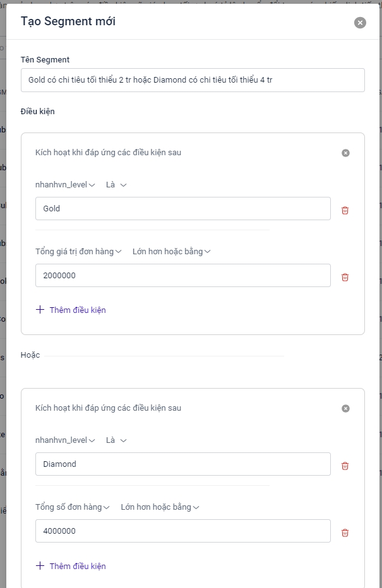Open nhanhvn_level dropdown in second group
This screenshot has width=382, height=588.
(66, 440)
